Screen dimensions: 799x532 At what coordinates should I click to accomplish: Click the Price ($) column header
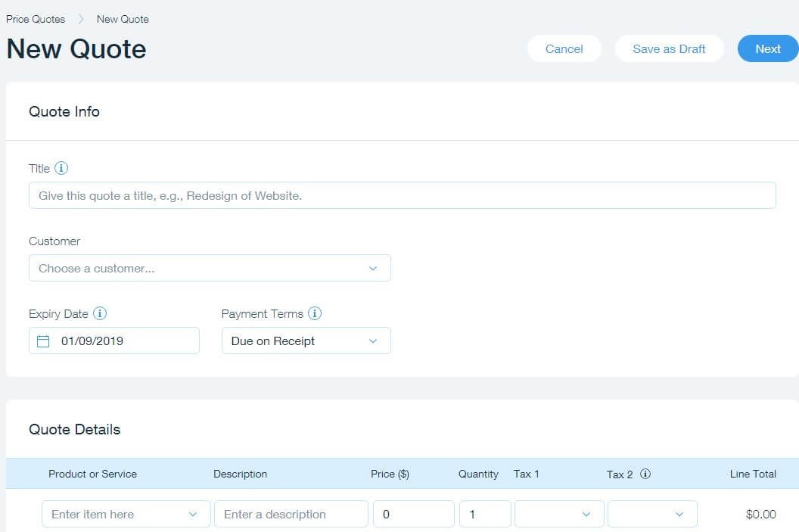390,474
